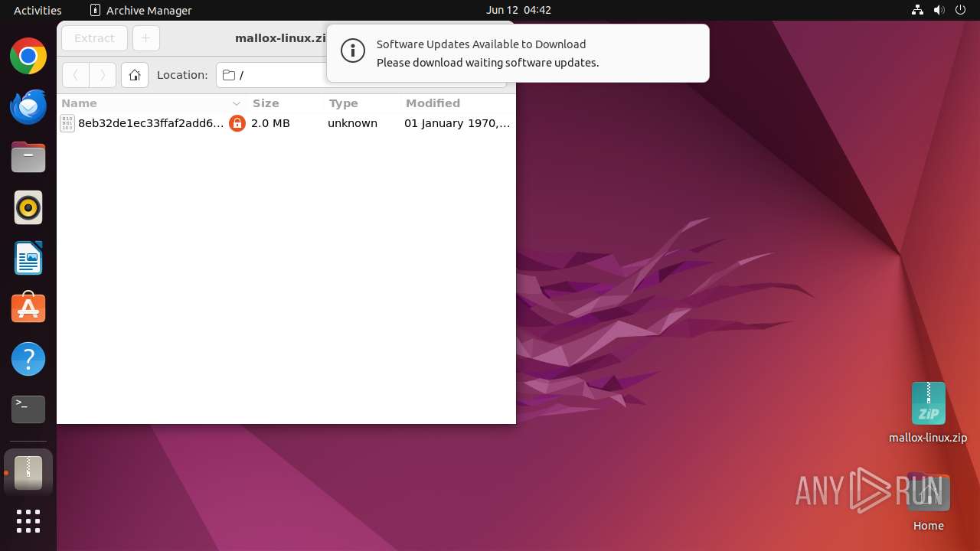
Task: Click the Extract button
Action: (95, 38)
